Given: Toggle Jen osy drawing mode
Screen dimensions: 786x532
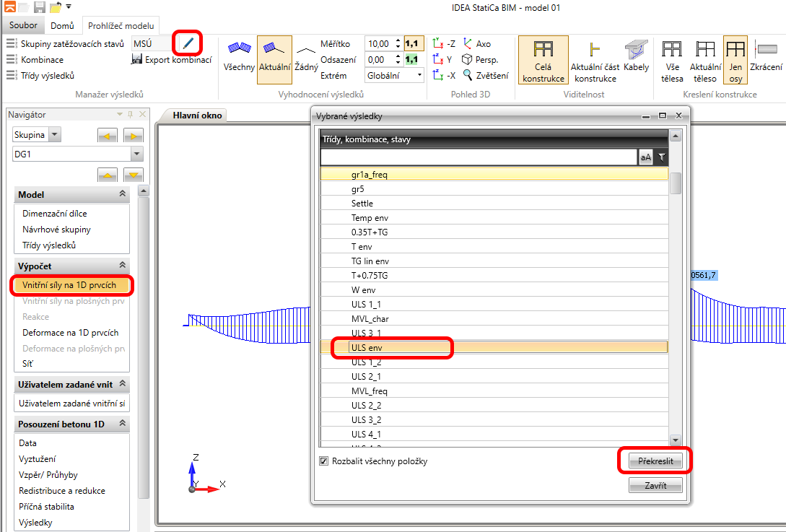Looking at the screenshot, I should 735,59.
